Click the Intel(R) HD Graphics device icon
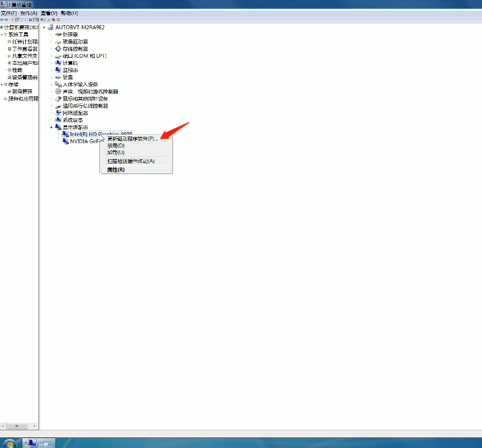Screen dimensions: 482x448 65,134
